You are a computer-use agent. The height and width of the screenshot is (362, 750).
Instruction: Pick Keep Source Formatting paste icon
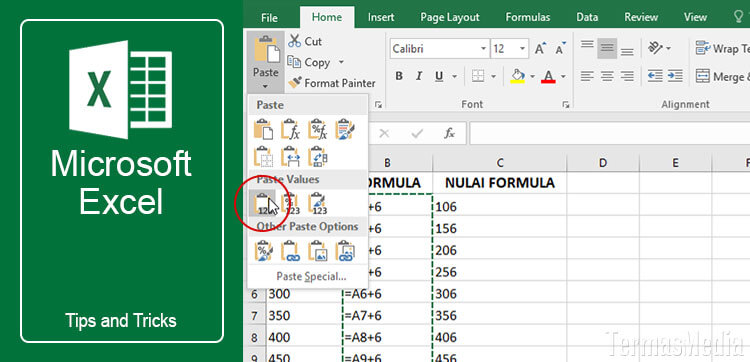(345, 129)
